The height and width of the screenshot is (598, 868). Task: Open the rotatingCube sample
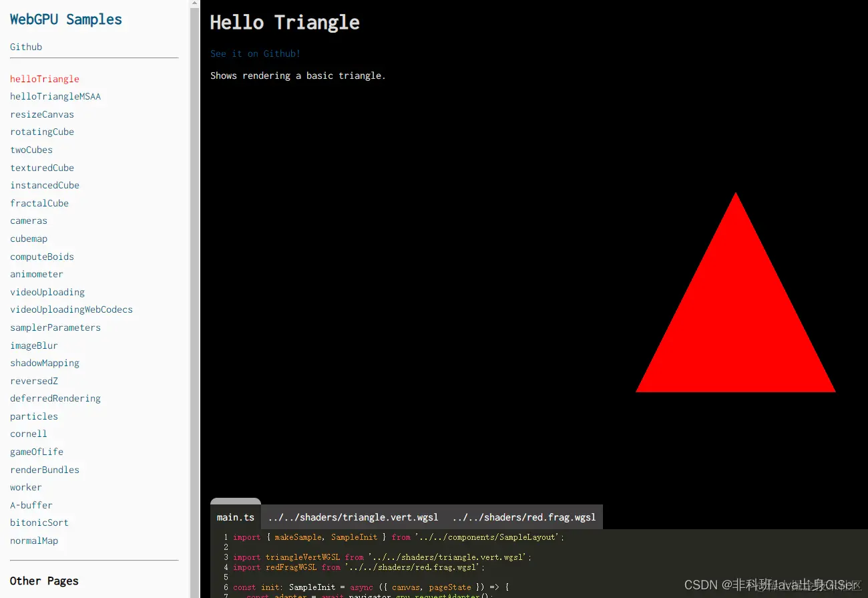(x=42, y=132)
